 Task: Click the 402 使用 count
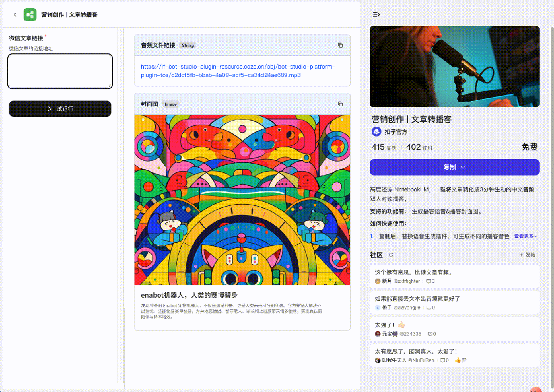(419, 147)
